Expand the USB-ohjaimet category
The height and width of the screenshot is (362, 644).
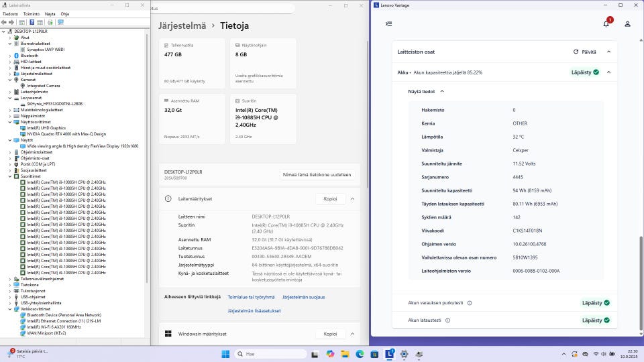click(x=10, y=297)
